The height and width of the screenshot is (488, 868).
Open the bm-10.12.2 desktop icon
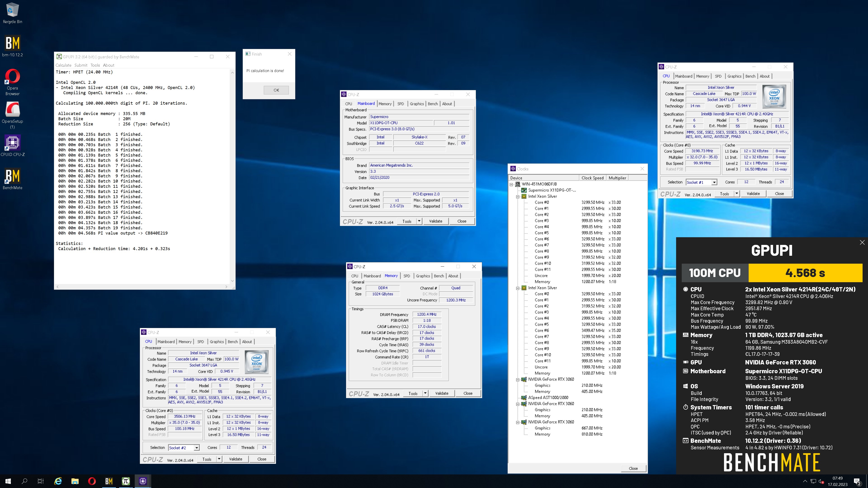click(x=12, y=46)
